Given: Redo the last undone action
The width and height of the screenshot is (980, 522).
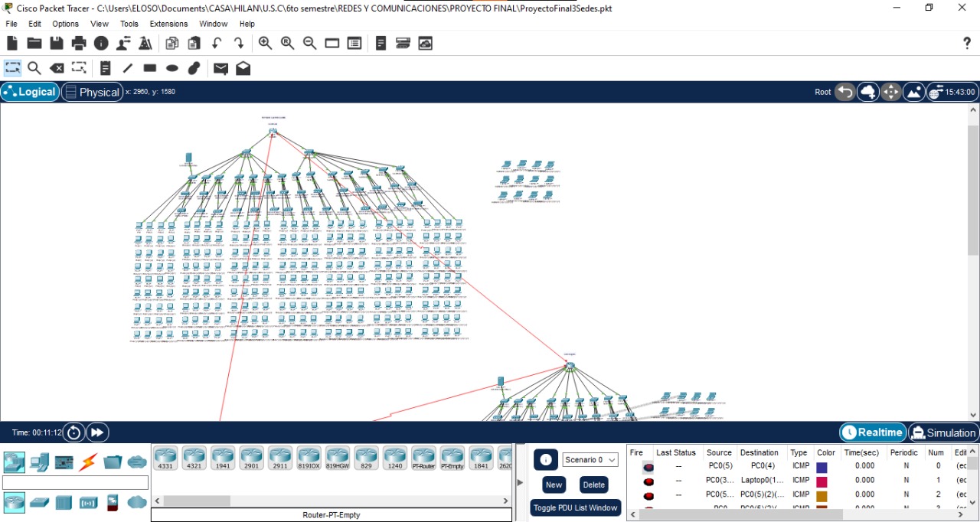Looking at the screenshot, I should pyautogui.click(x=239, y=44).
